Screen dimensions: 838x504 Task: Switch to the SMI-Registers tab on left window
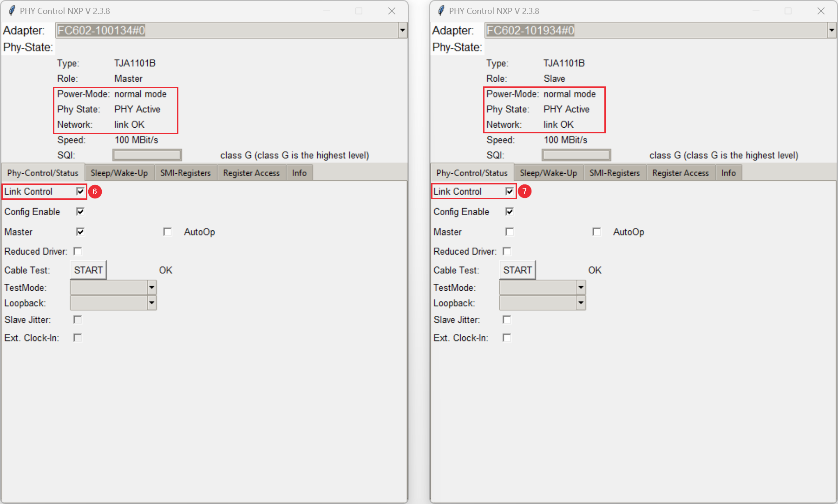click(x=185, y=172)
